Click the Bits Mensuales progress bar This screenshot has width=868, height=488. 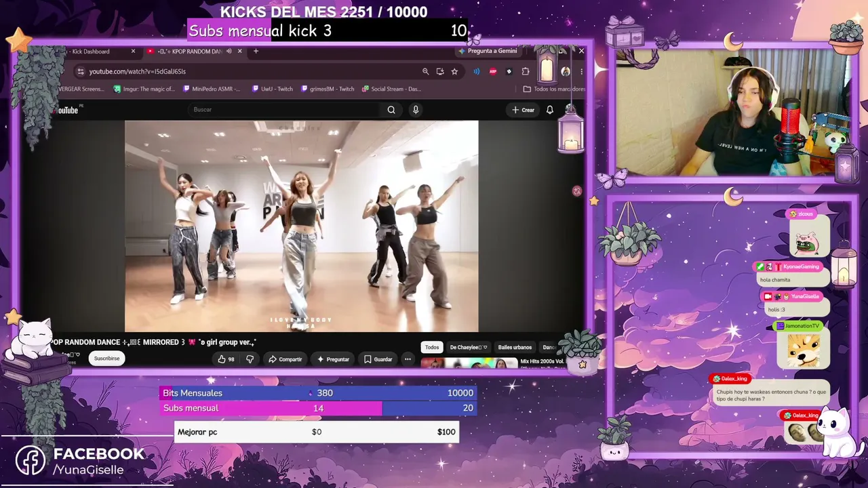(x=318, y=393)
